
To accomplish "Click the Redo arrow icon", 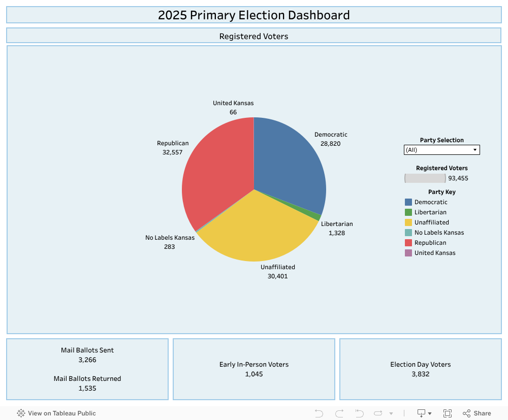I will point(339,413).
